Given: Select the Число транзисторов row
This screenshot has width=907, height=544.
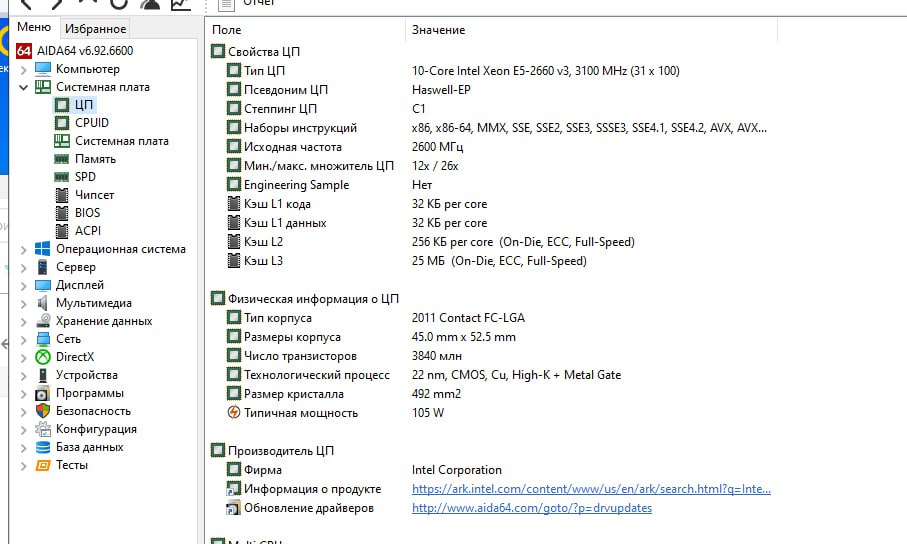Looking at the screenshot, I should pos(300,356).
